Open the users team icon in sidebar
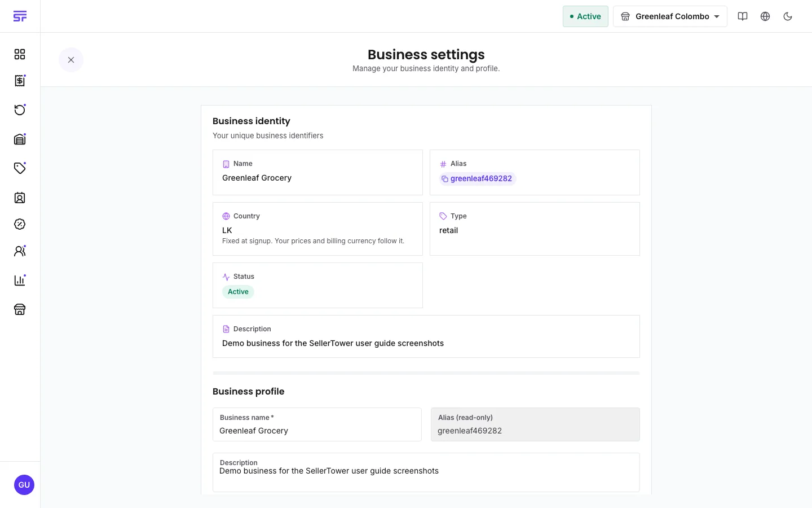This screenshot has height=508, width=812. (20, 251)
